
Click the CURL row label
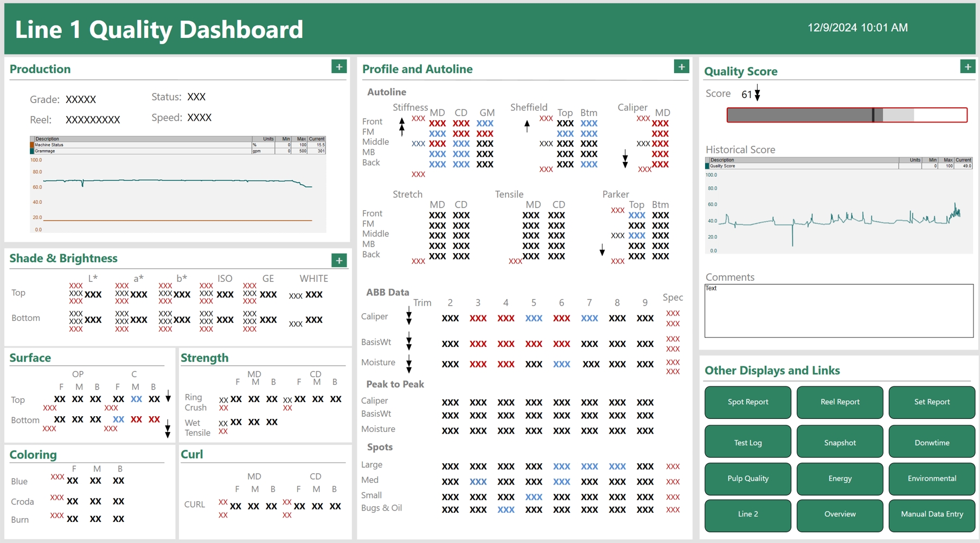pyautogui.click(x=194, y=505)
